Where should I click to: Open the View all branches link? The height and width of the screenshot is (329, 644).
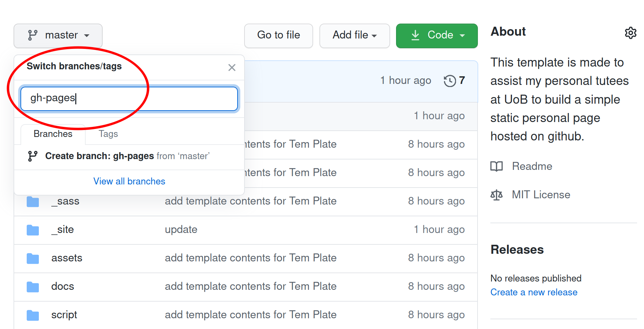(129, 181)
